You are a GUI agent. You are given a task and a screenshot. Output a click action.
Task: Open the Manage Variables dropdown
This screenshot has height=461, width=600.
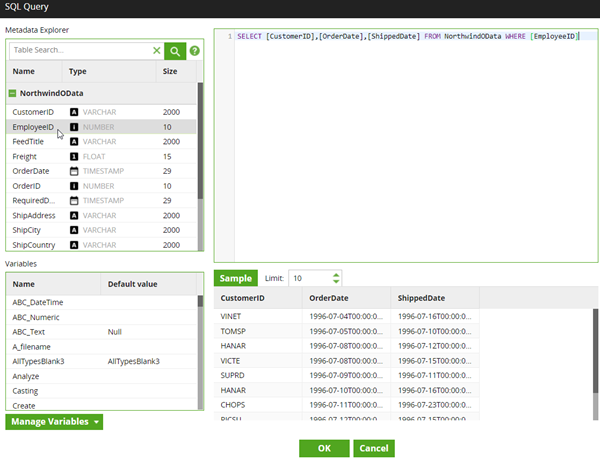pyautogui.click(x=54, y=422)
